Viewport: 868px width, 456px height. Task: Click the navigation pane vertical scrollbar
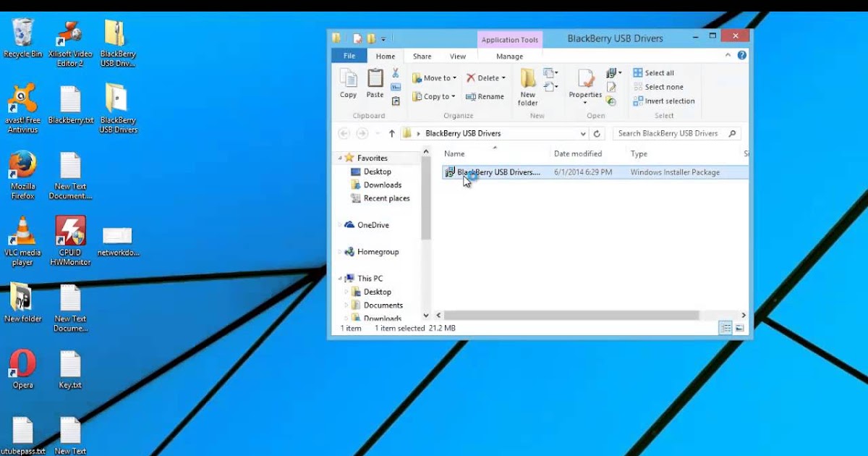(x=426, y=199)
